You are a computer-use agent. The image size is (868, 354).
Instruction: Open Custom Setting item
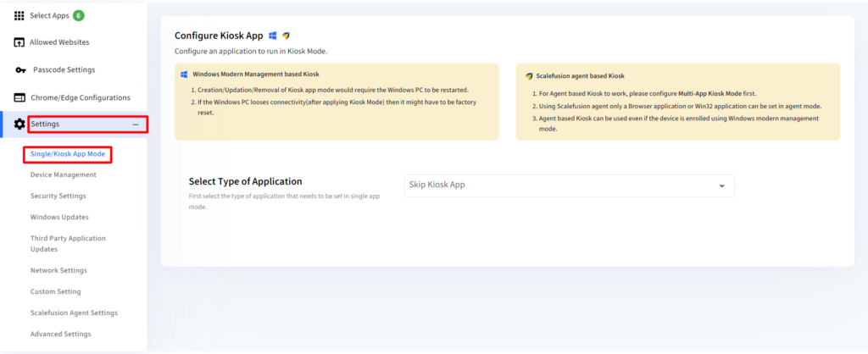coord(55,291)
